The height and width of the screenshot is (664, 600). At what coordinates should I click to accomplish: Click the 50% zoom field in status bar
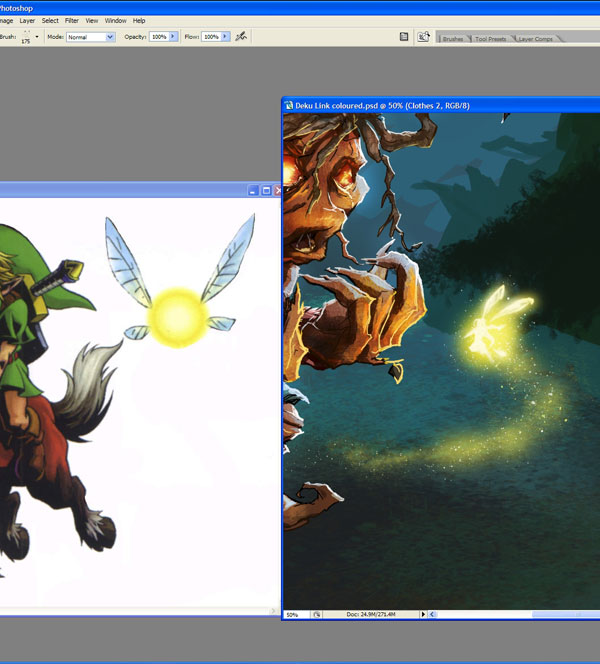297,614
